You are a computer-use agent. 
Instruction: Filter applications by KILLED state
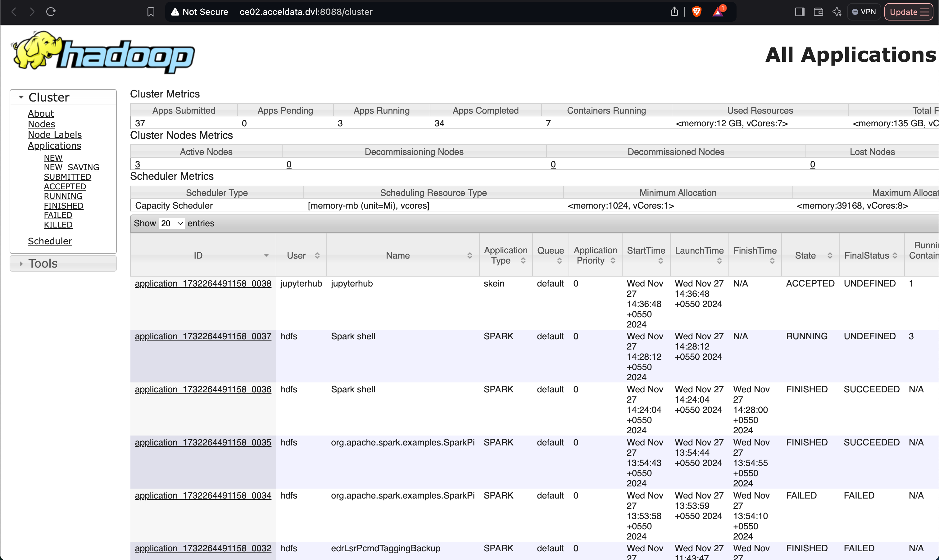tap(58, 225)
